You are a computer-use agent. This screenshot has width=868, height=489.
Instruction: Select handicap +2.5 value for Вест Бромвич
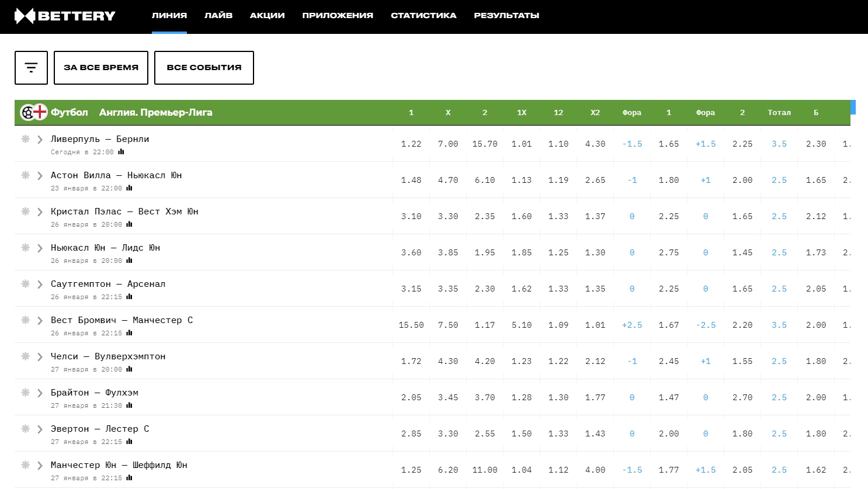pyautogui.click(x=632, y=325)
